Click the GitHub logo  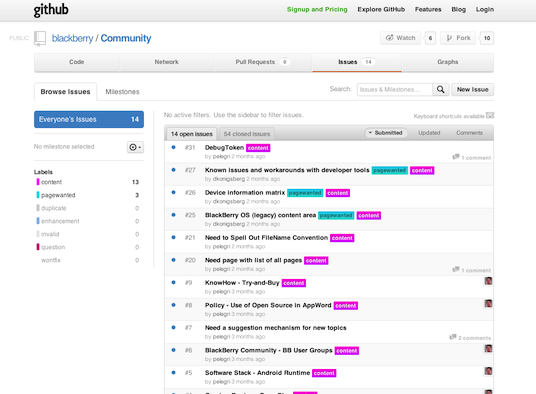point(51,10)
